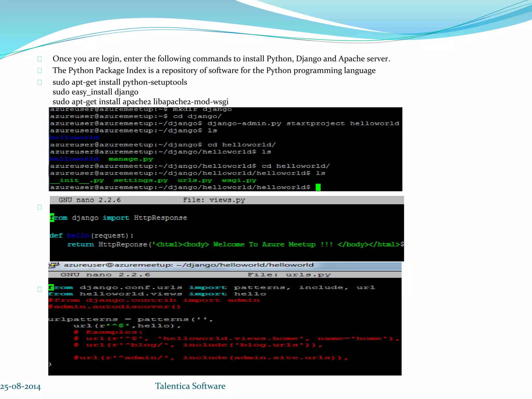The width and height of the screenshot is (532, 399).
Task: Click the '25-08-2014' date in the footer
Action: coord(21,387)
